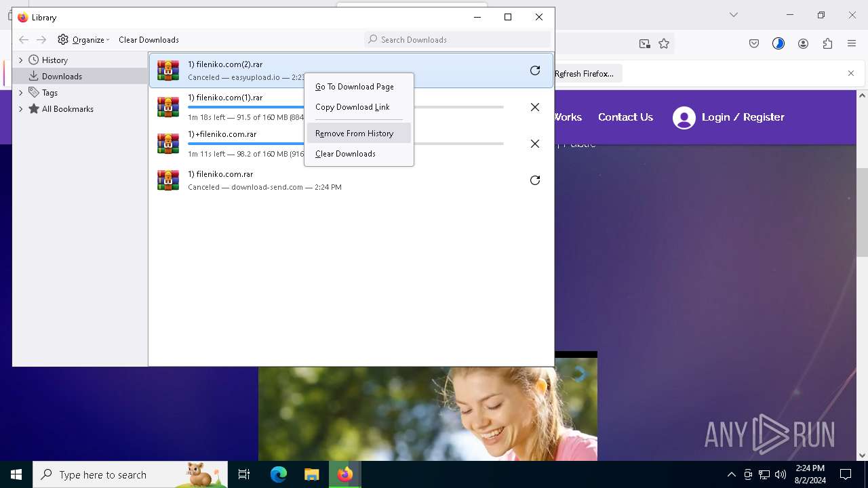Open the blue circle toolbar icon in Firefox

778,43
